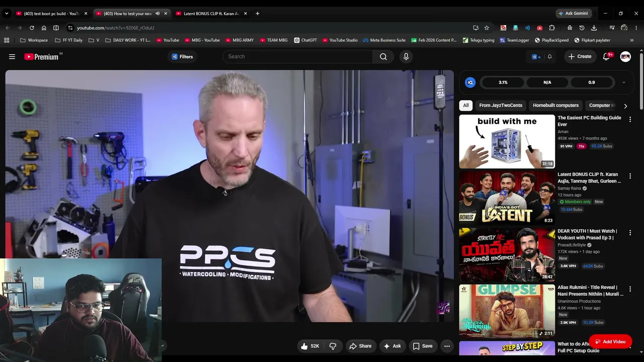
Task: Open the Glimpse Alias Rukmini thumbnail
Action: 507,311
